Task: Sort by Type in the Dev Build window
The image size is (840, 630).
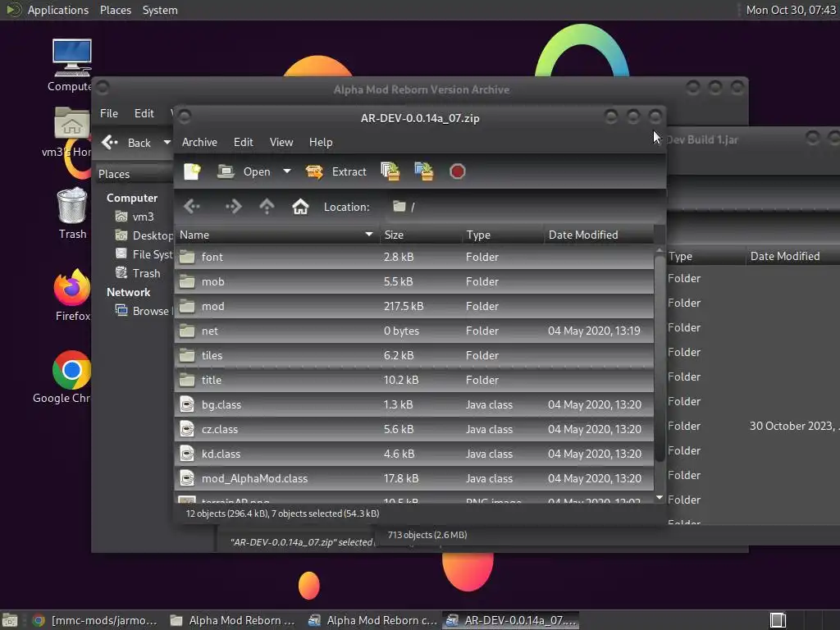Action: 705,257
